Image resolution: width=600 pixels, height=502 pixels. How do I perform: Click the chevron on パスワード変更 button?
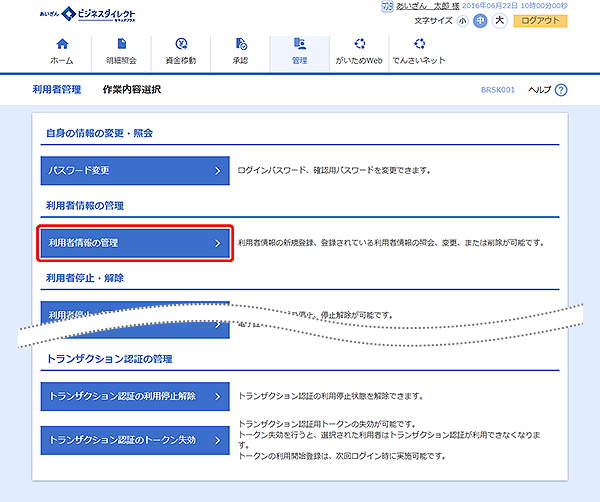(x=217, y=170)
